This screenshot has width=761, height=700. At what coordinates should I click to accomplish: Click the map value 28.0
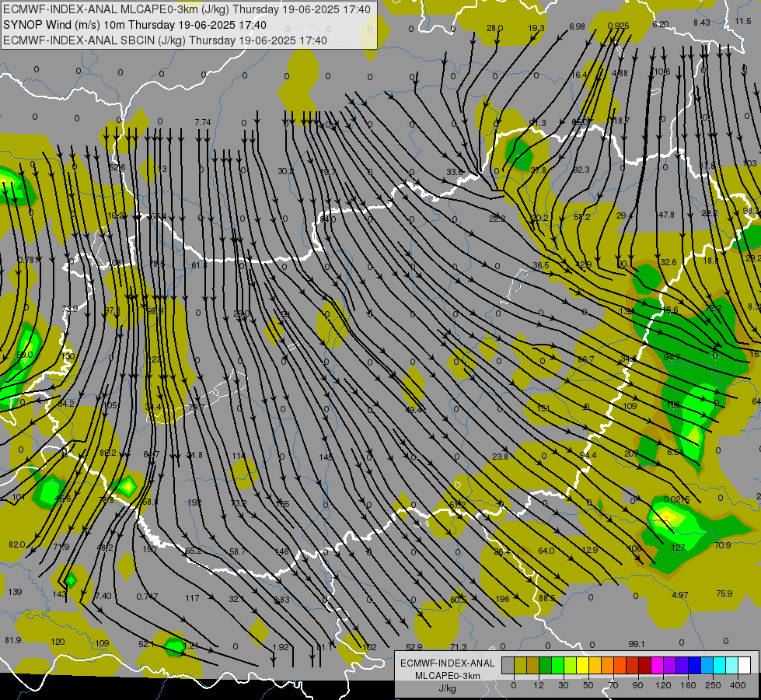(x=494, y=28)
